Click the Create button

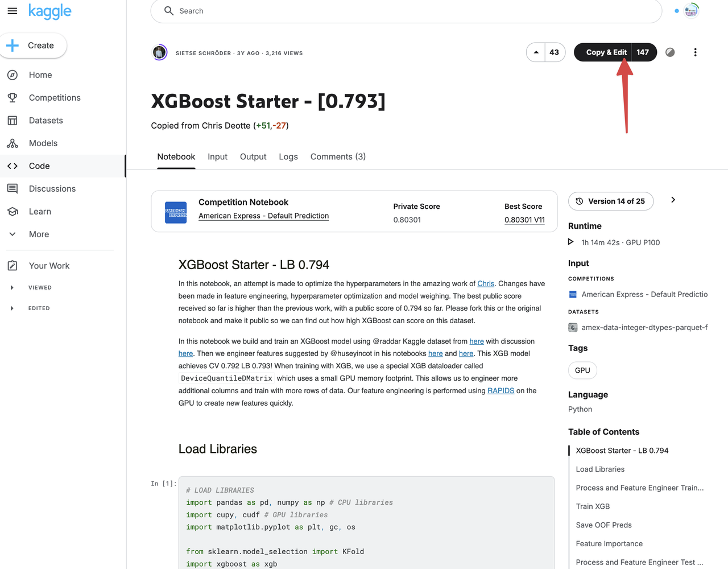33,46
